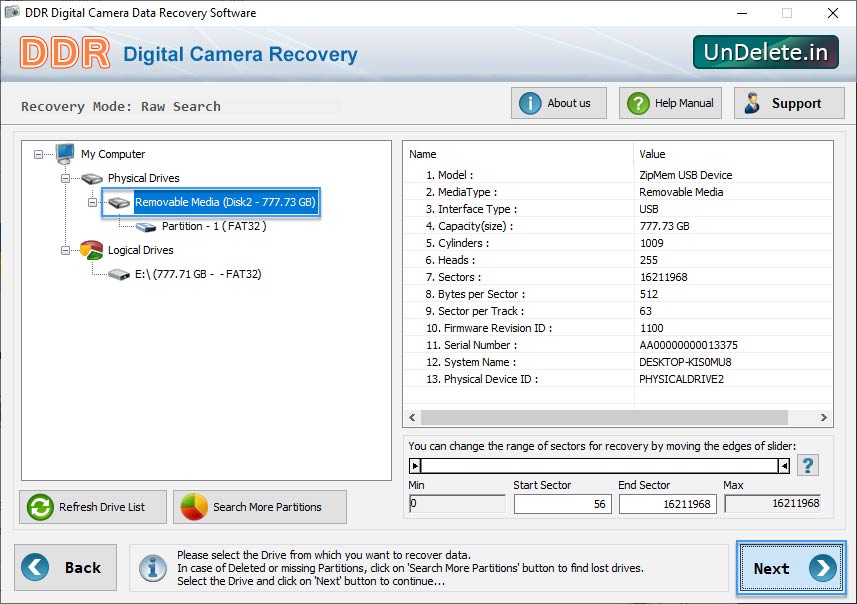Click the Logical Drives pie-chart icon
The image size is (857, 604).
91,250
